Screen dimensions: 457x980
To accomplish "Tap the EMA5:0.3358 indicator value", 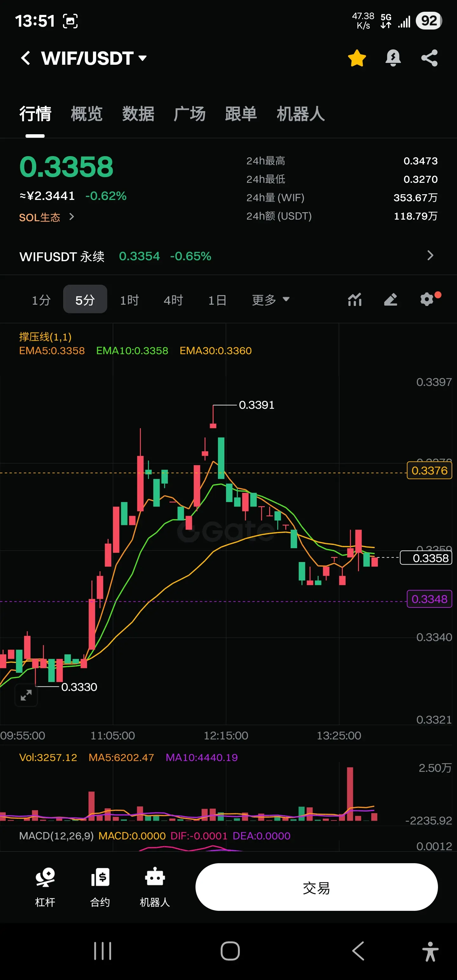I will tap(52, 351).
